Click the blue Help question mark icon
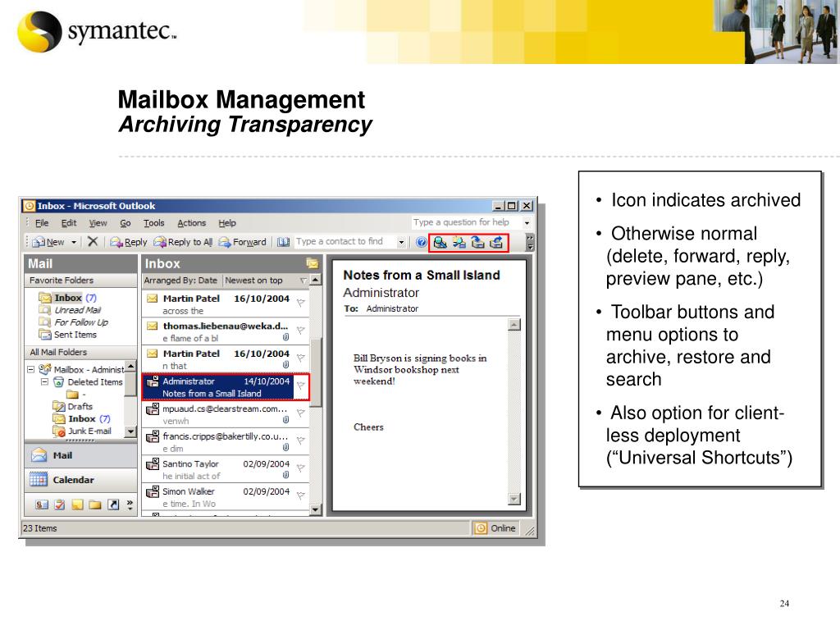The width and height of the screenshot is (840, 630). [422, 242]
